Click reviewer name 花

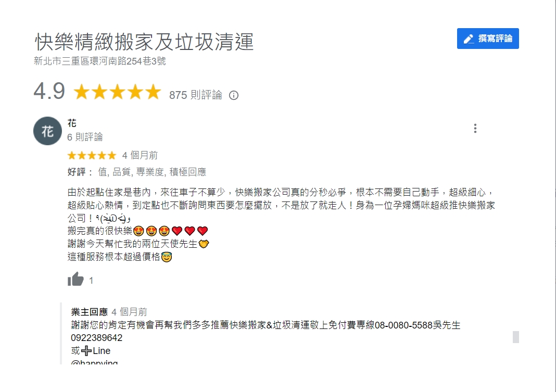(x=72, y=123)
